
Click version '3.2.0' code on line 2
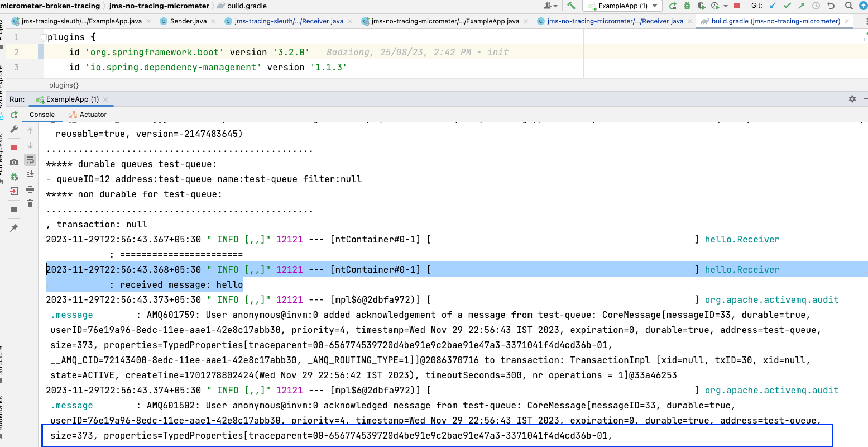pos(270,52)
